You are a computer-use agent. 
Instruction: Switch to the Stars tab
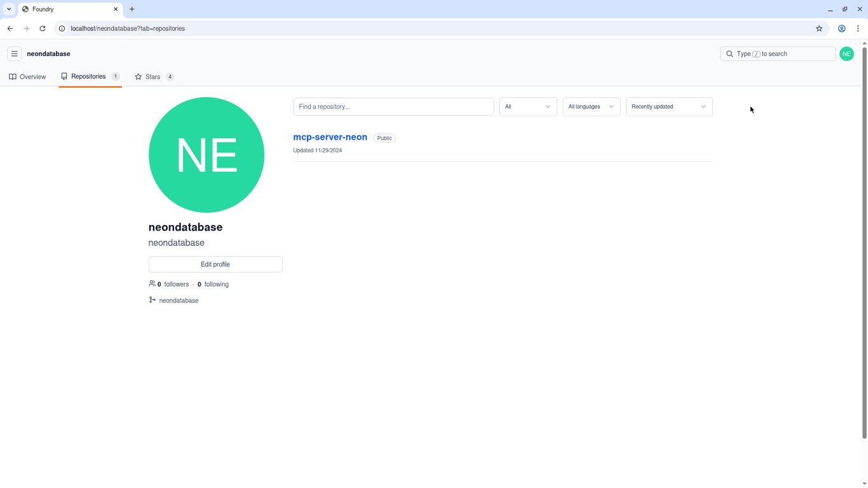(154, 77)
